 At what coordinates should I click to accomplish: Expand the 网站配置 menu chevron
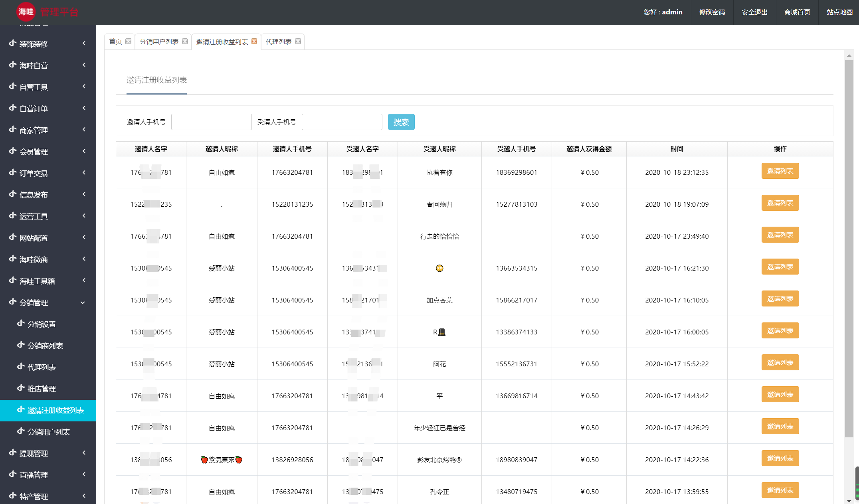(84, 237)
